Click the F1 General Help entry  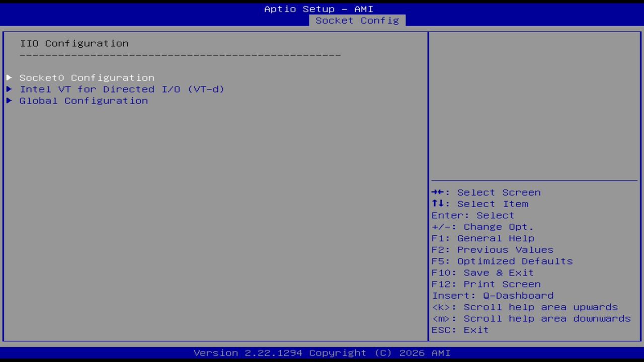[482, 238]
